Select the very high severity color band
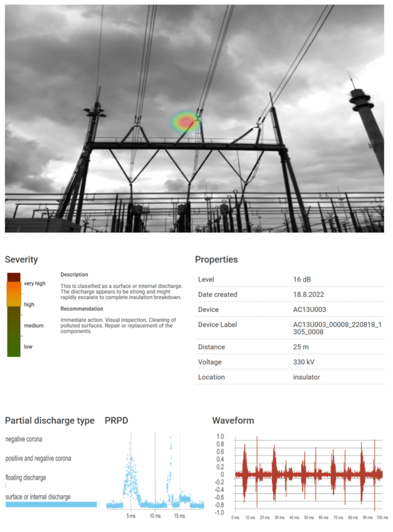 tap(14, 277)
